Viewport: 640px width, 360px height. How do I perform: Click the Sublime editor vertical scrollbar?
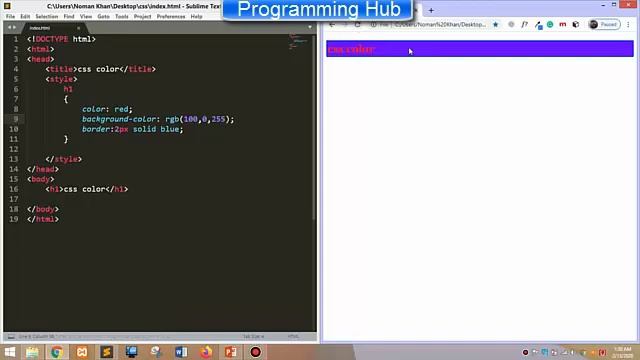point(314,127)
